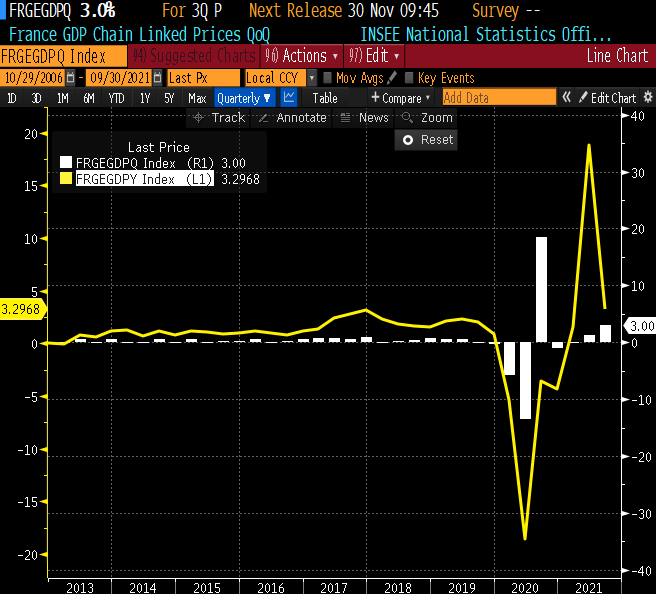Open the News overlay

click(x=365, y=118)
